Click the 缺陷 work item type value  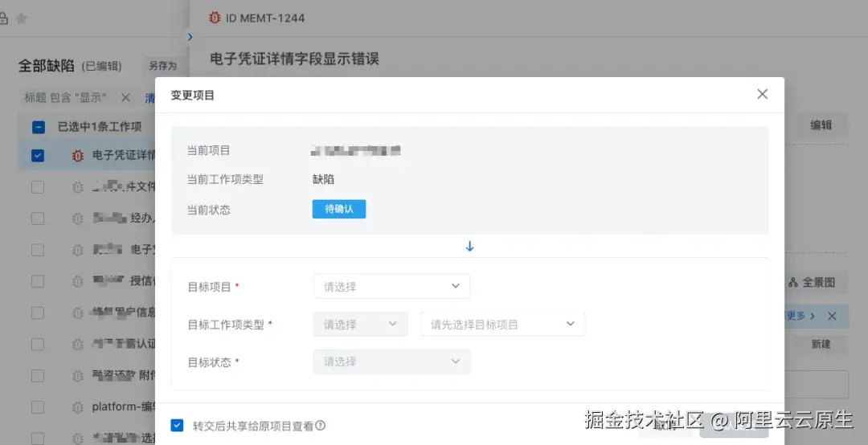(x=323, y=179)
